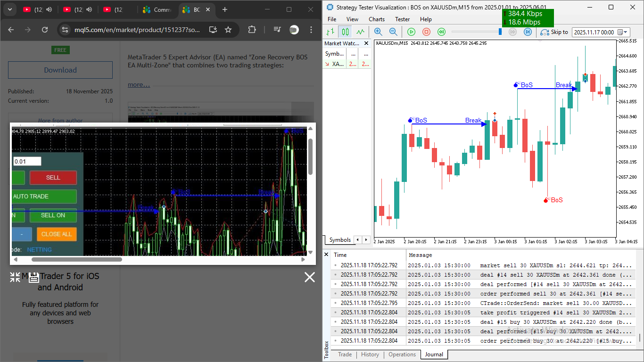Open Chrome media controls
644x362 pixels.
point(277,30)
